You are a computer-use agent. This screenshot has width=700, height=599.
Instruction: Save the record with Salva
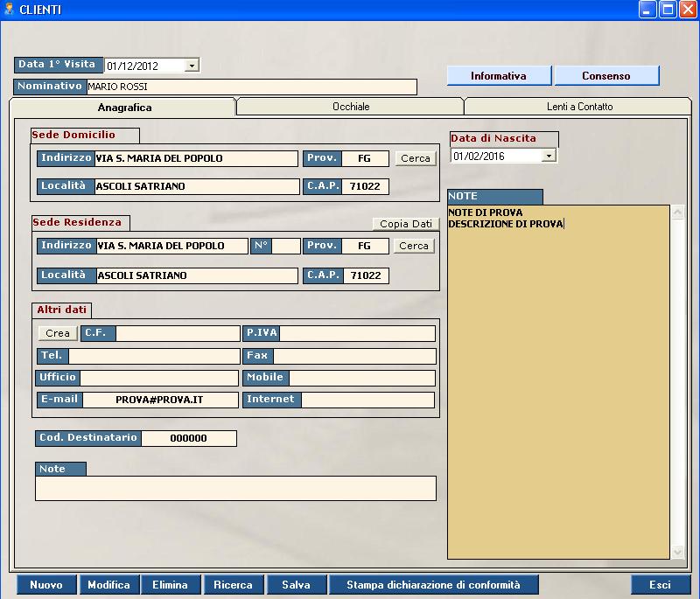tap(297, 585)
